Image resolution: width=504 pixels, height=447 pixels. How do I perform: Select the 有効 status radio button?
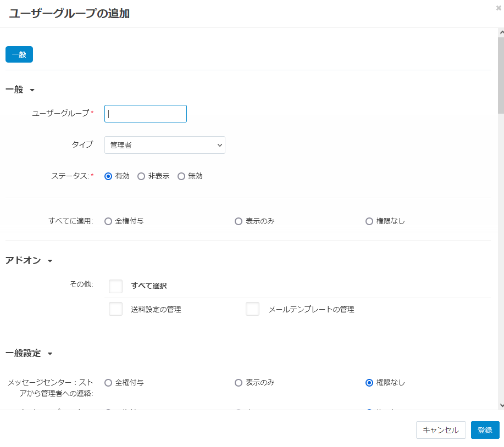[x=108, y=176]
